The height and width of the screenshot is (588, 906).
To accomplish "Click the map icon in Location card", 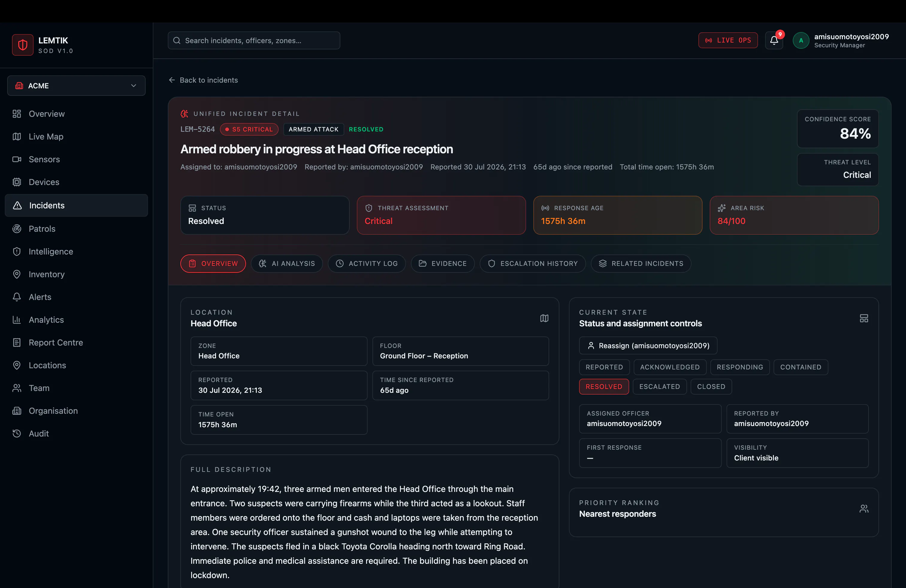I will [x=544, y=318].
